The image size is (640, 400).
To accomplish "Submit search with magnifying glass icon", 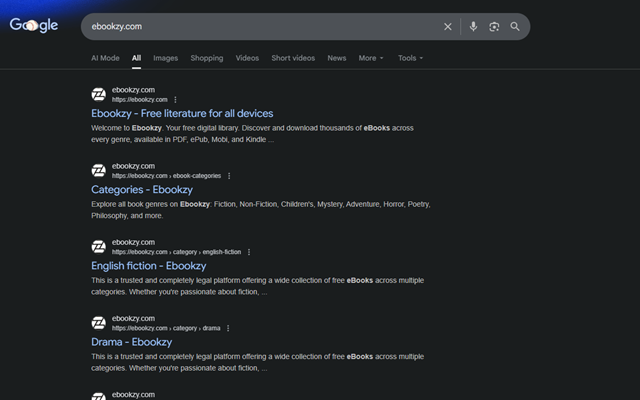I will pyautogui.click(x=515, y=27).
